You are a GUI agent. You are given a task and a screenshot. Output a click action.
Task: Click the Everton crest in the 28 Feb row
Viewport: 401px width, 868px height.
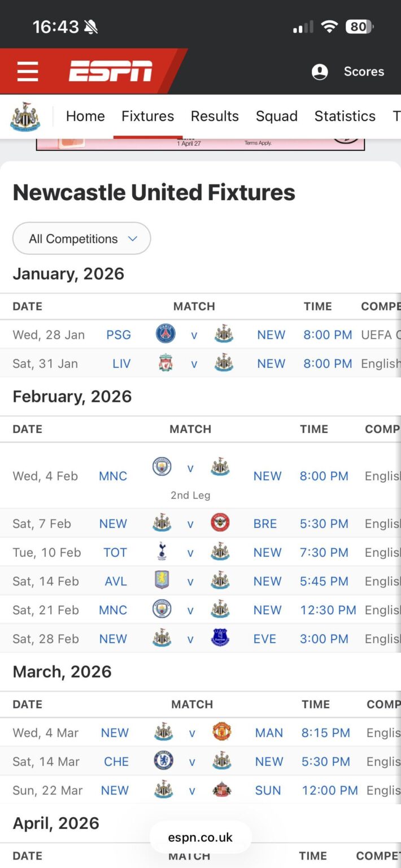tap(220, 639)
